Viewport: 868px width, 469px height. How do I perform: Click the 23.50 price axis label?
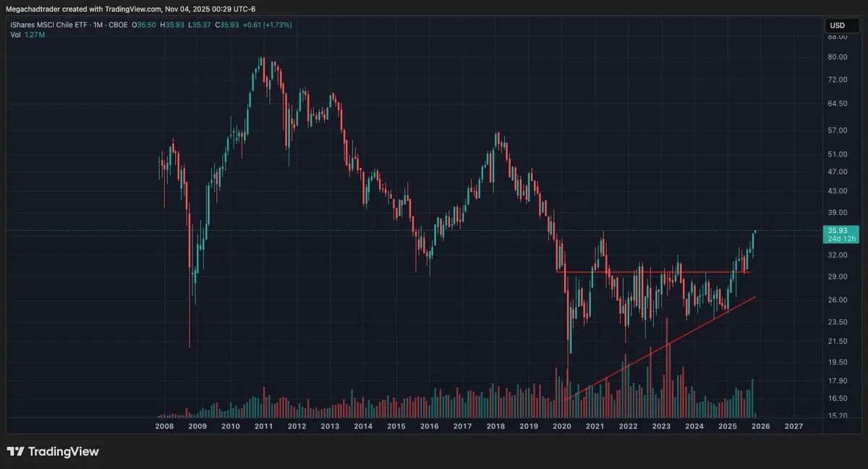[x=838, y=322]
